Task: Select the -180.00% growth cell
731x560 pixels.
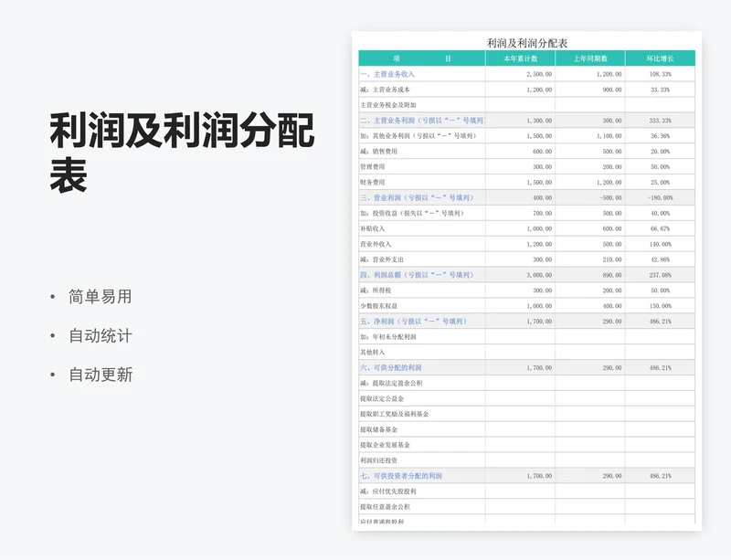Action: click(x=659, y=197)
